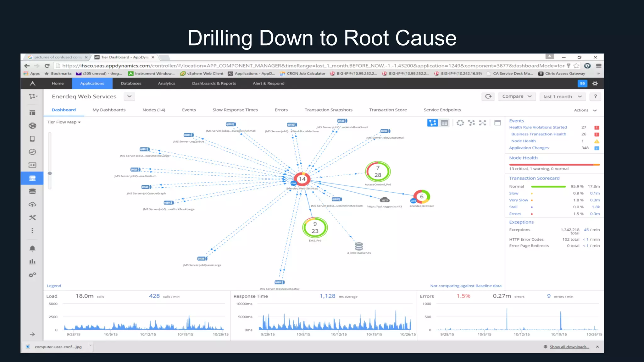Viewport: 644px width, 362px height.
Task: Open Alert & Respond menu
Action: click(x=269, y=83)
